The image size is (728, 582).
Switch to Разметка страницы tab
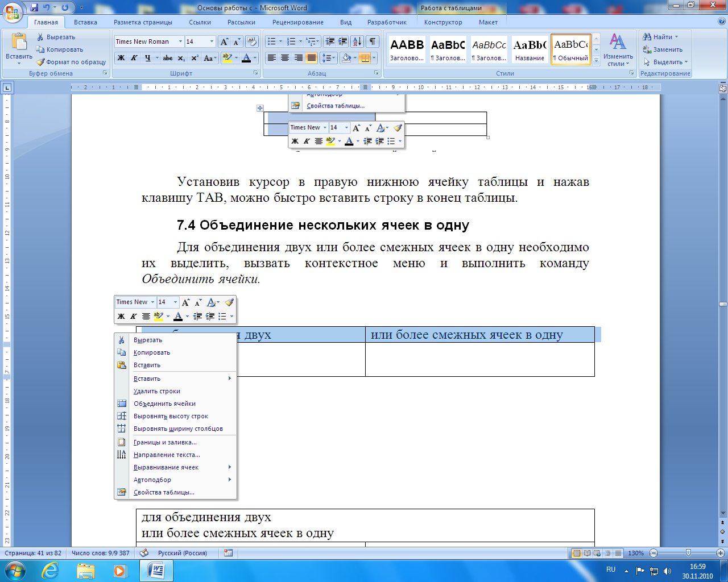click(x=143, y=22)
